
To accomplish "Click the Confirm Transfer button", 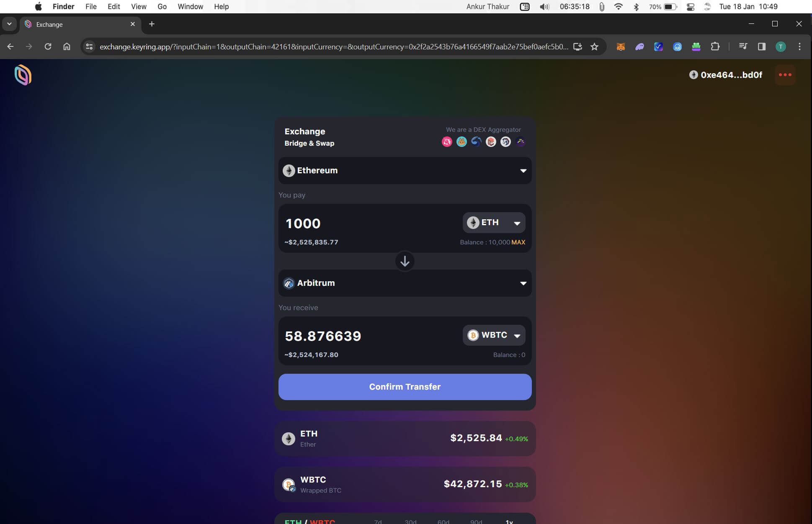I will tap(405, 387).
